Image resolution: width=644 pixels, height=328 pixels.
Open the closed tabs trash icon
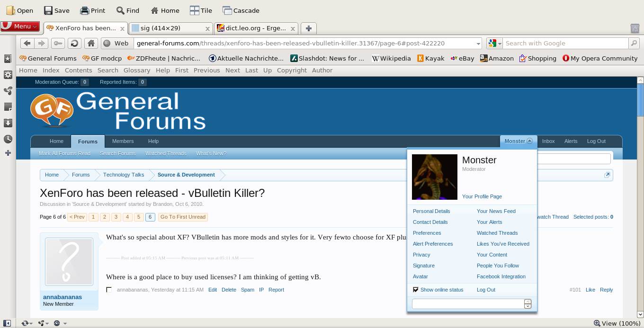click(635, 28)
